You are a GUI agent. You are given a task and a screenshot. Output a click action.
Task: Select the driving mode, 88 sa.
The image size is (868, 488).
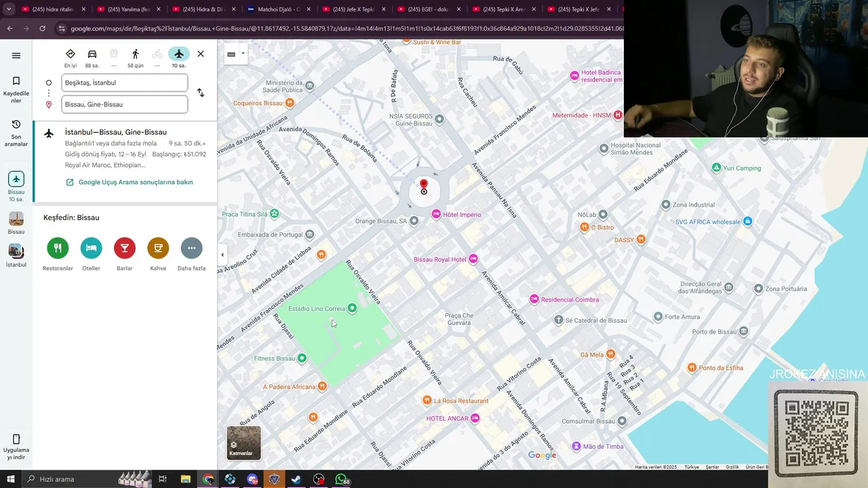click(x=92, y=58)
